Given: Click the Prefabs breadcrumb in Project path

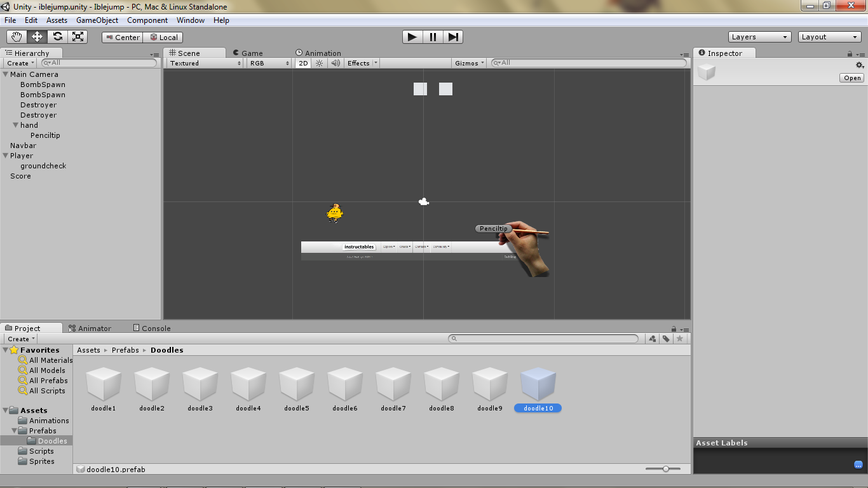Looking at the screenshot, I should coord(125,350).
